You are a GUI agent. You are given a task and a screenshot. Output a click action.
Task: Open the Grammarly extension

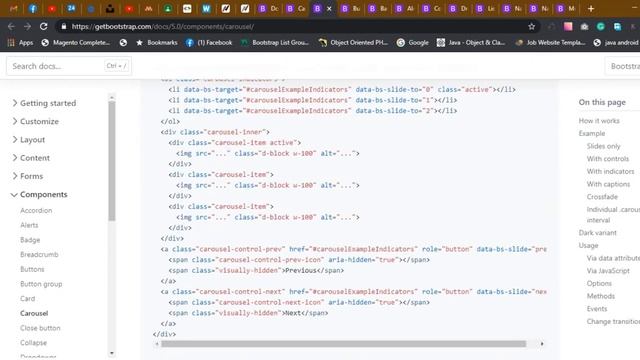click(x=601, y=27)
